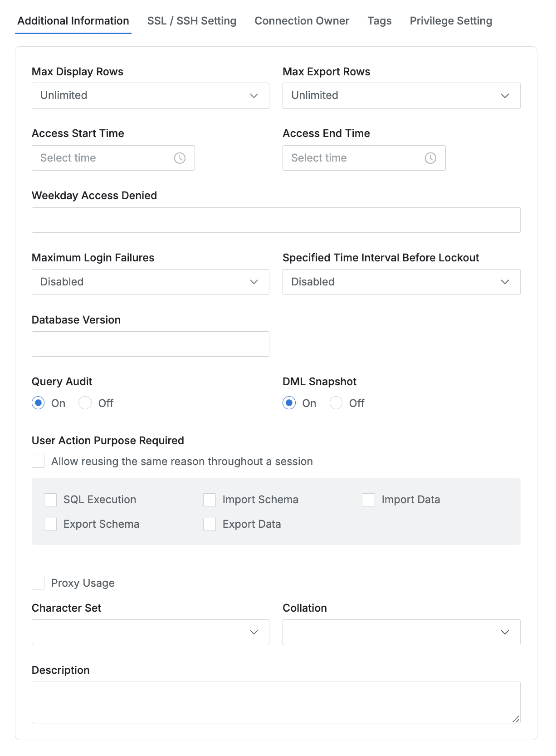This screenshot has height=756, width=556.
Task: Click clock icon in Access End Time
Action: pos(430,158)
